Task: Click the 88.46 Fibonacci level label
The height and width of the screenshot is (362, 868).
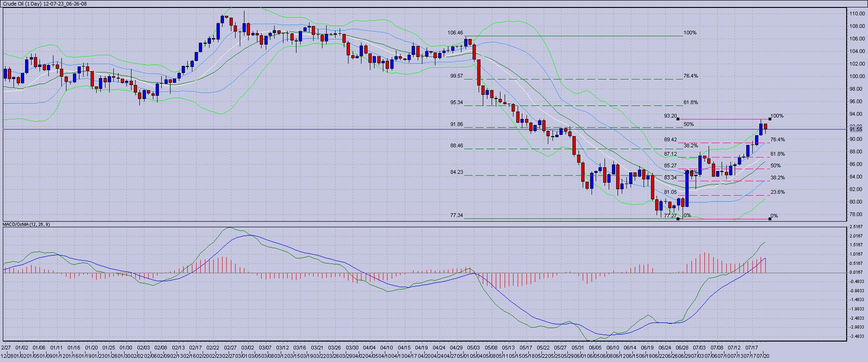Action: pyautogui.click(x=456, y=145)
